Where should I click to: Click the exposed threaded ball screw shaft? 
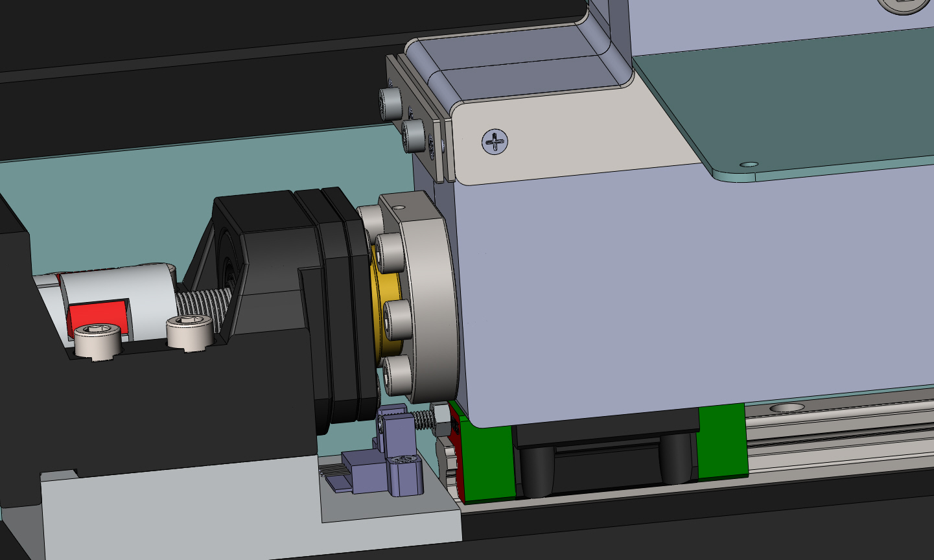pyautogui.click(x=204, y=307)
